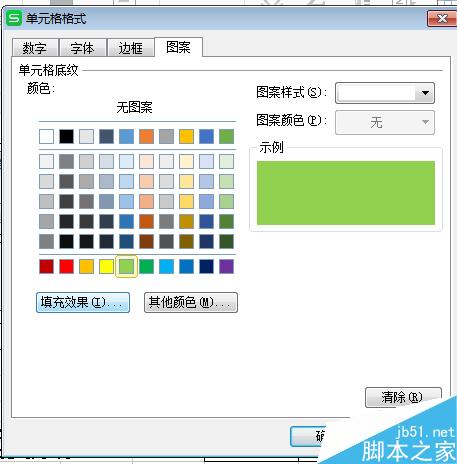Pick the black swatch in top row
Viewport: 457px width, 464px height.
(x=66, y=136)
